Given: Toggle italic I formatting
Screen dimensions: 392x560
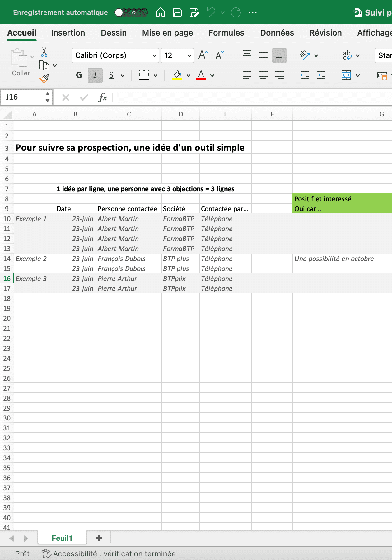Looking at the screenshot, I should coord(95,75).
